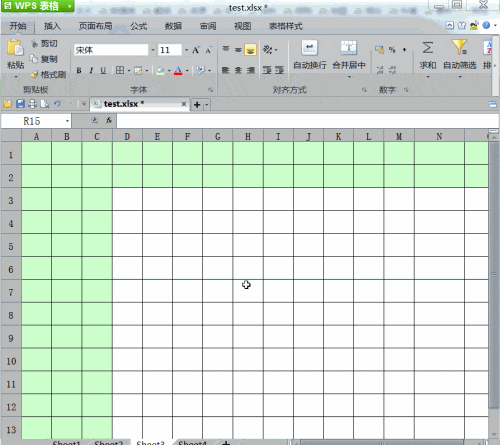Click the AutoFilter (自动筛选) funnel icon
The height and width of the screenshot is (445, 500).
tap(459, 47)
